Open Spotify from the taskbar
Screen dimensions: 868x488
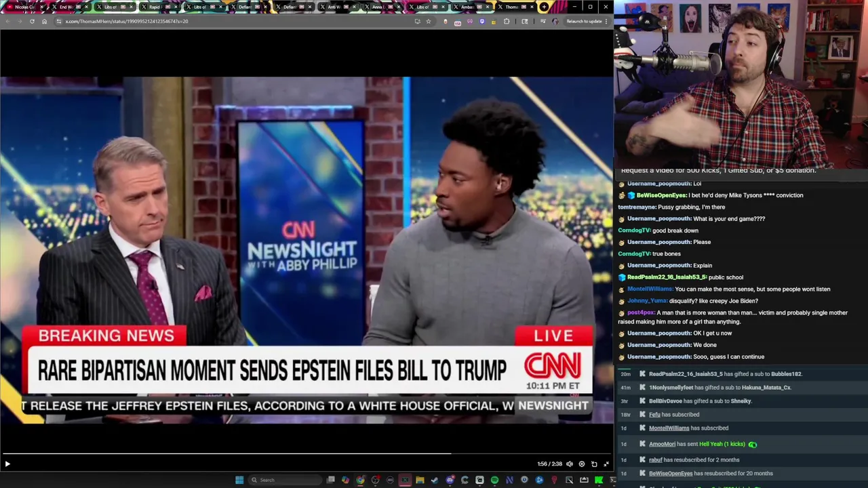point(494,480)
